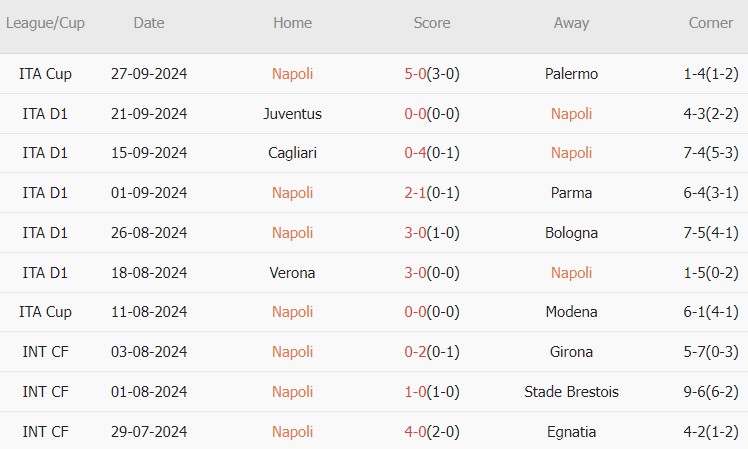Click the Egnatia away team
748x449 pixels.
[572, 432]
